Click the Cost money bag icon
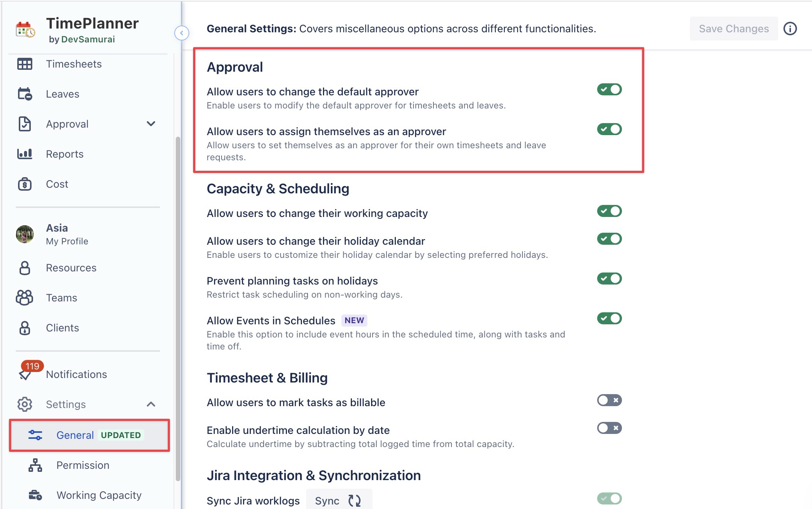 pos(25,184)
